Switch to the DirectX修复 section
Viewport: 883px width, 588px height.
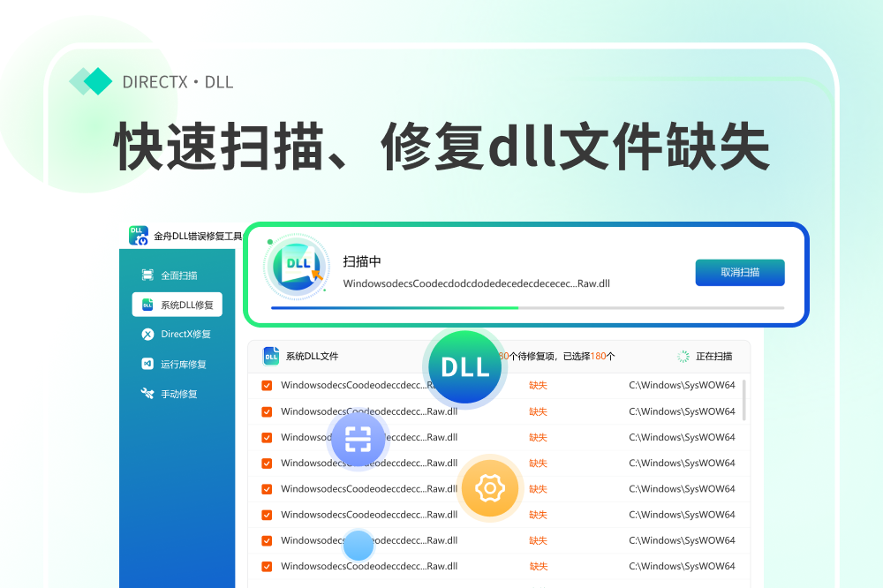click(x=185, y=335)
